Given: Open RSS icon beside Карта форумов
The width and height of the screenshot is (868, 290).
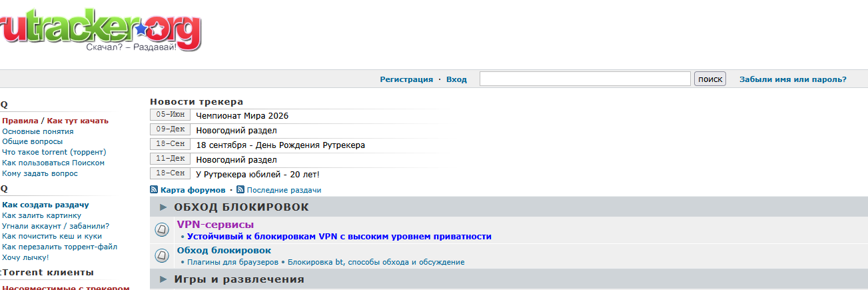Looking at the screenshot, I should 154,190.
